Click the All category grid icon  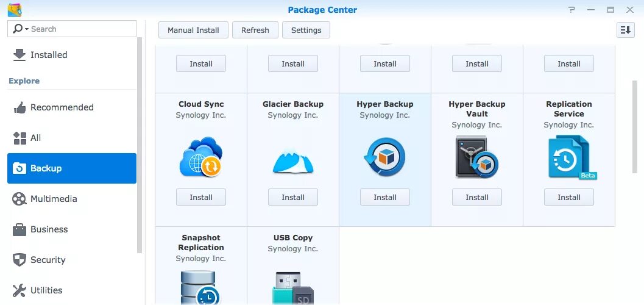(19, 138)
